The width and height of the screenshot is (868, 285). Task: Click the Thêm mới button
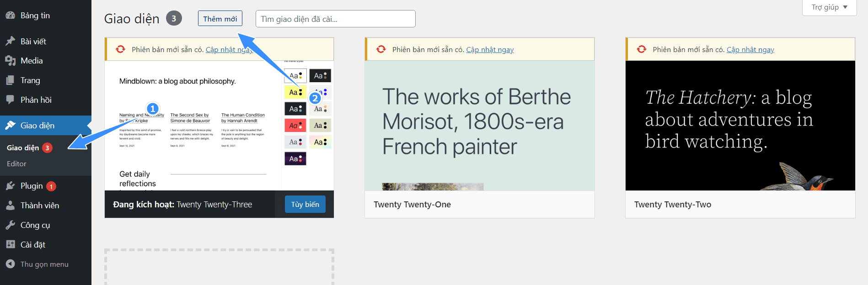pos(220,19)
